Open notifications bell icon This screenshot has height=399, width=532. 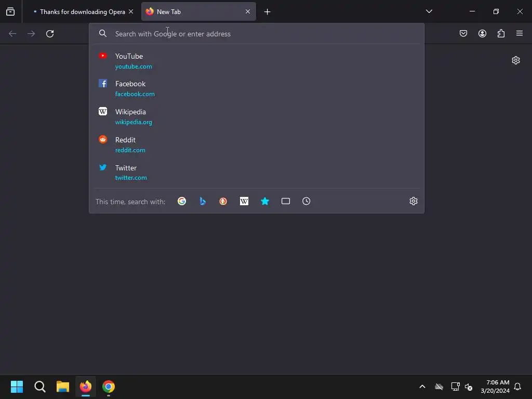coord(518,387)
